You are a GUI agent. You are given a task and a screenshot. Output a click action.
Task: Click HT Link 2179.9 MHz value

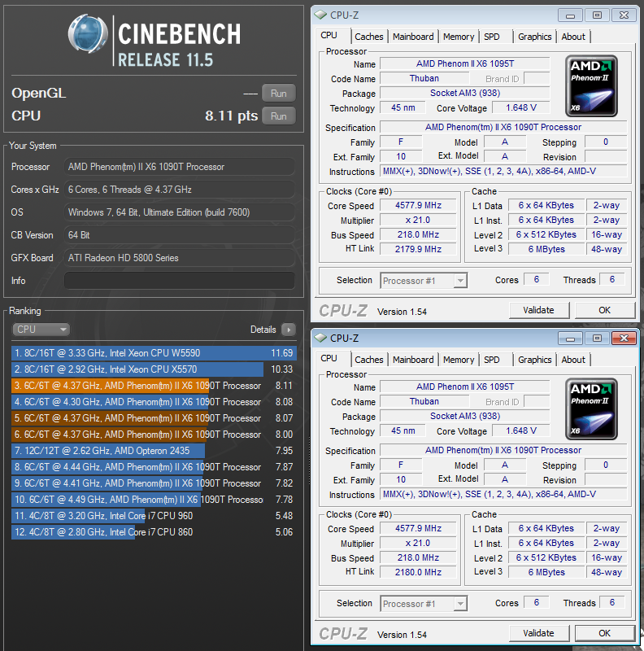click(418, 249)
